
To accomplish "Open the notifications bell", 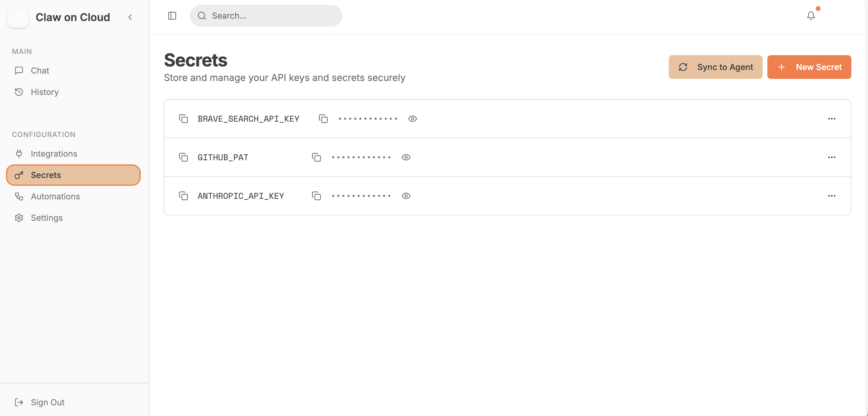I will [x=811, y=15].
